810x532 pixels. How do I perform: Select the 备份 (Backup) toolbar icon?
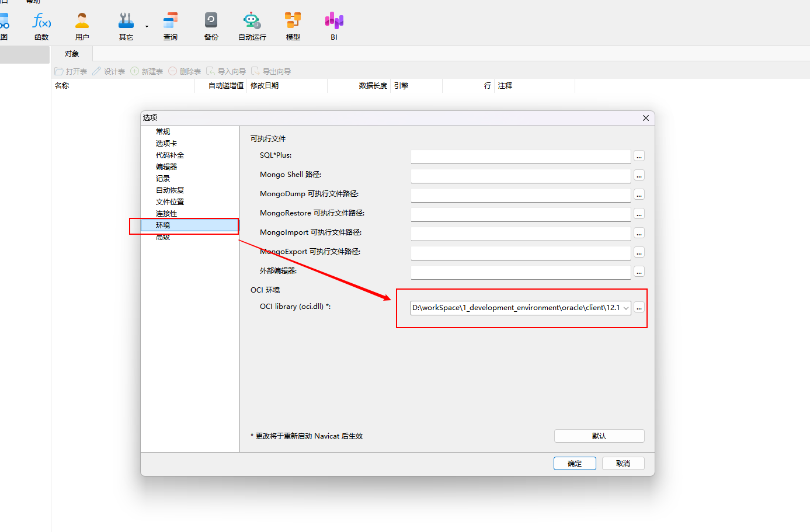coord(211,26)
